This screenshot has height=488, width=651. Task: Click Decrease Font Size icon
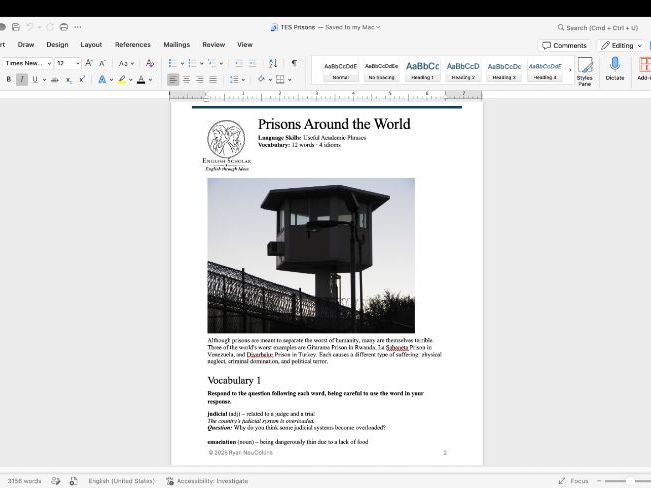(102, 63)
